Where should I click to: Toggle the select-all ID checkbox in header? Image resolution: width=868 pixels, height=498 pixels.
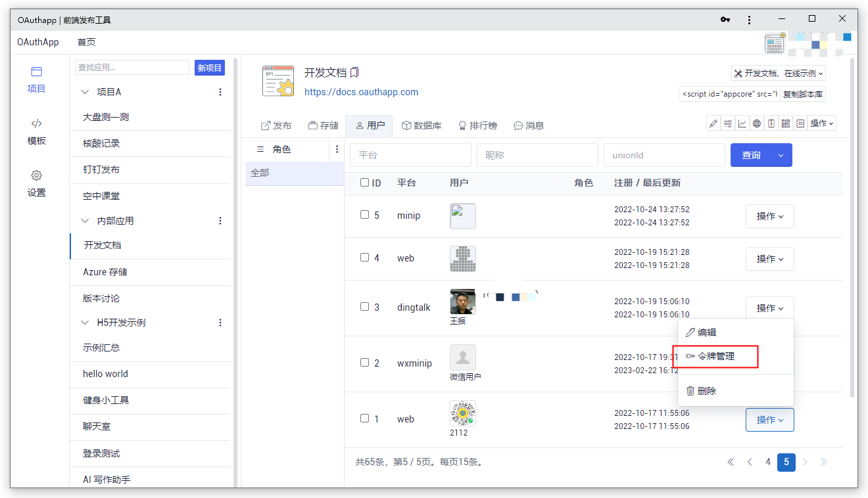click(365, 183)
